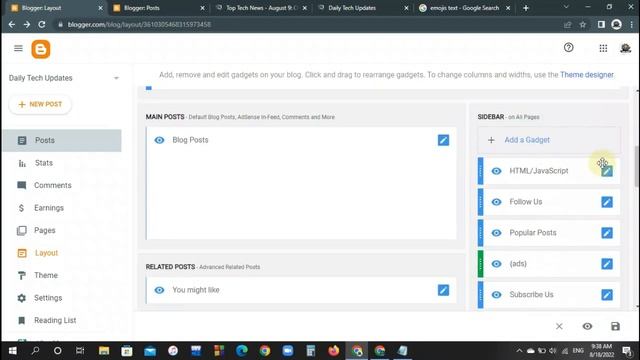Click the blogger.com address bar
The height and width of the screenshot is (360, 640).
point(310,24)
